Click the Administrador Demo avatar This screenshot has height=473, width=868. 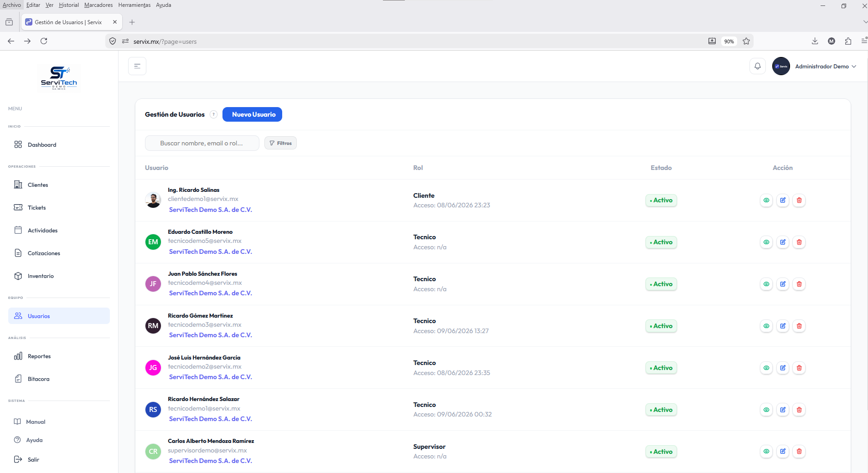[781, 66]
